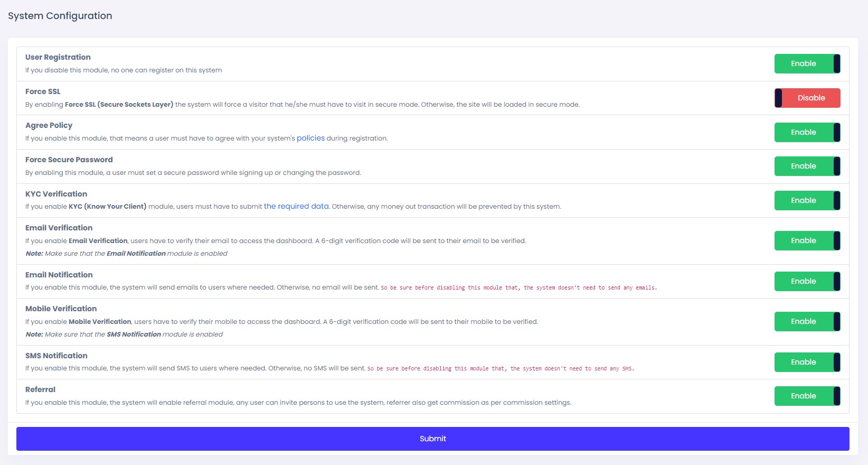Viewport: 868px width, 465px height.
Task: Click the KYC Verification heading
Action: coord(56,194)
